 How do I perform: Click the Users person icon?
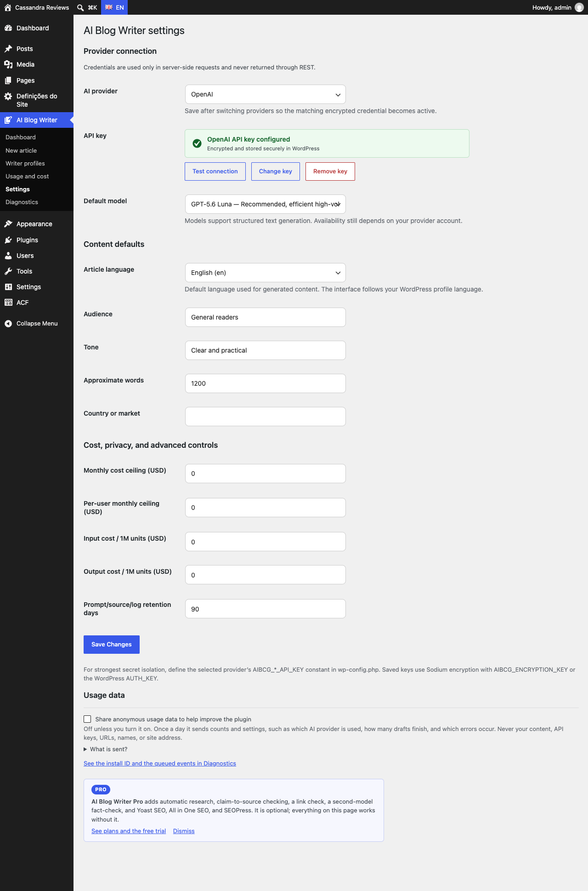pos(8,256)
